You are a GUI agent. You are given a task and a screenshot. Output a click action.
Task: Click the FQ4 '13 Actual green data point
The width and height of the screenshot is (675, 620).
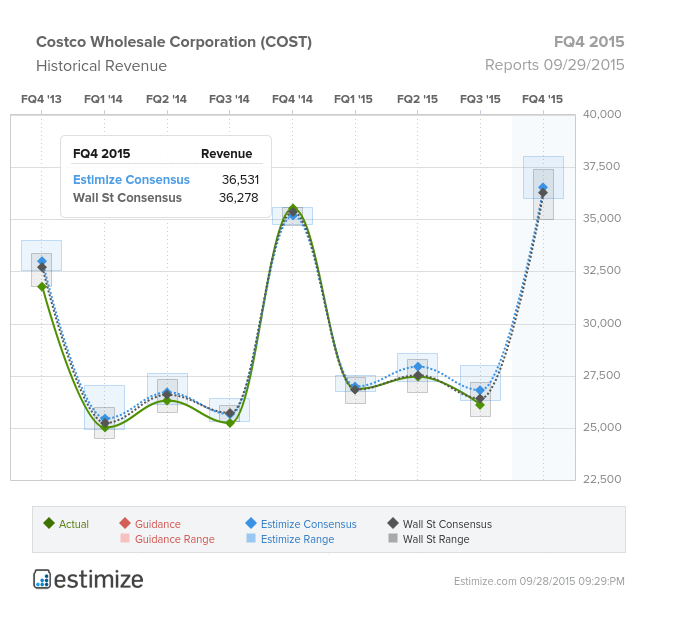tap(42, 287)
